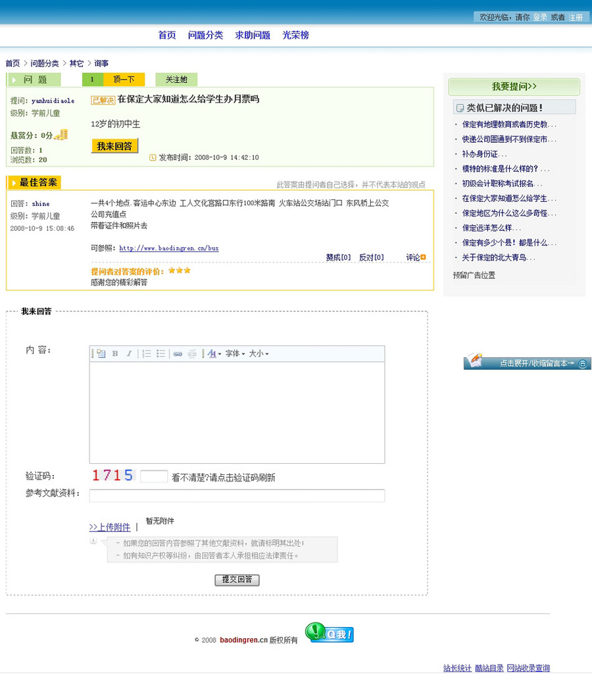
Task: Click the round icon on guestbook banner
Action: pos(583,364)
